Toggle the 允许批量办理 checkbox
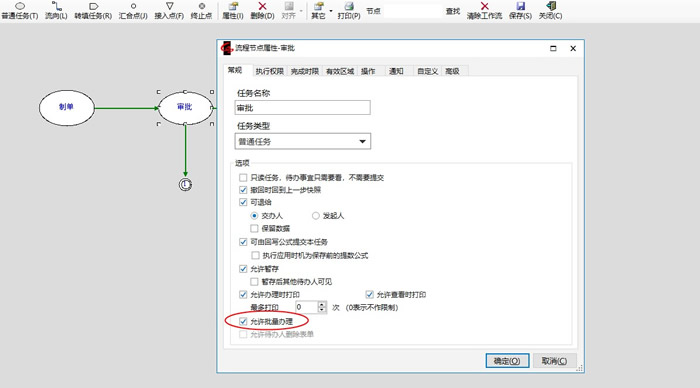The width and height of the screenshot is (700, 388). [x=243, y=321]
